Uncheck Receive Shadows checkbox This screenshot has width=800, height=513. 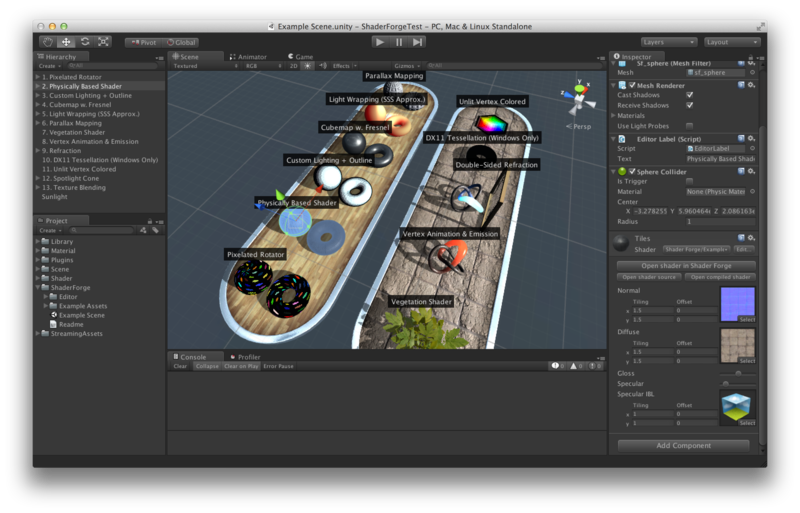click(x=690, y=105)
